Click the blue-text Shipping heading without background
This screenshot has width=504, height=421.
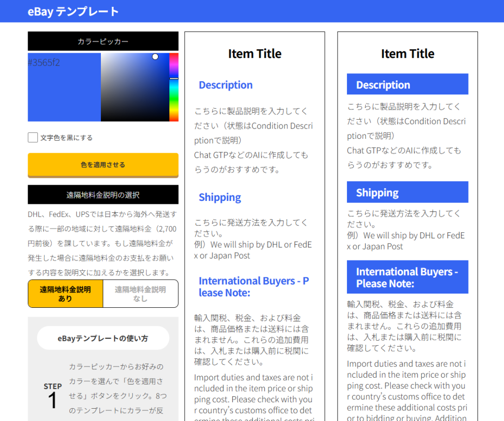(220, 197)
